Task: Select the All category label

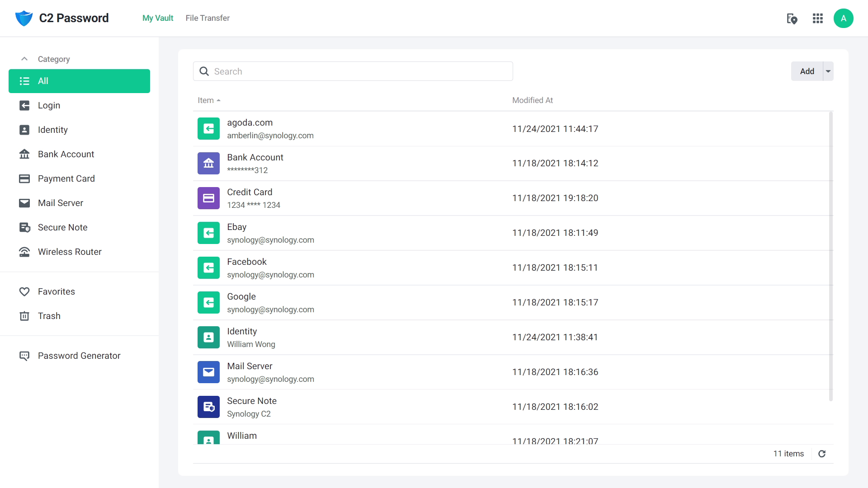Action: [x=43, y=81]
